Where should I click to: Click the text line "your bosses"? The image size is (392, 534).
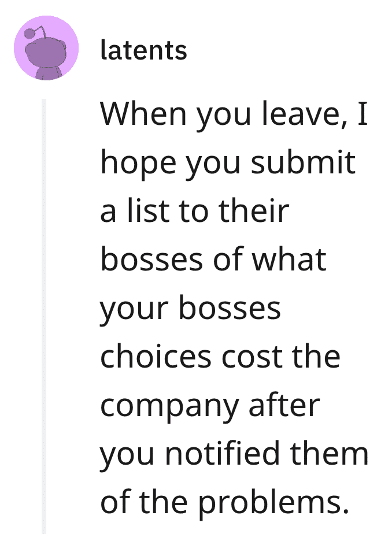(x=190, y=309)
